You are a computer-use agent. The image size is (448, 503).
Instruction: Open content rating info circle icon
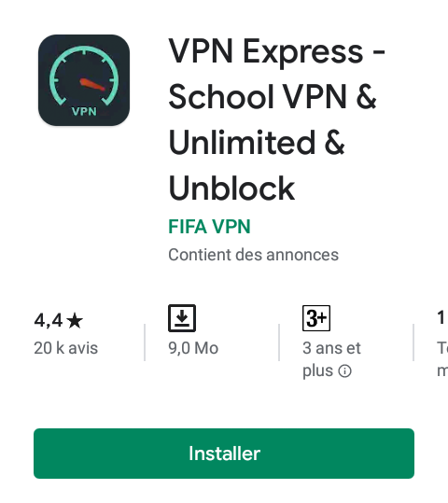click(x=345, y=371)
